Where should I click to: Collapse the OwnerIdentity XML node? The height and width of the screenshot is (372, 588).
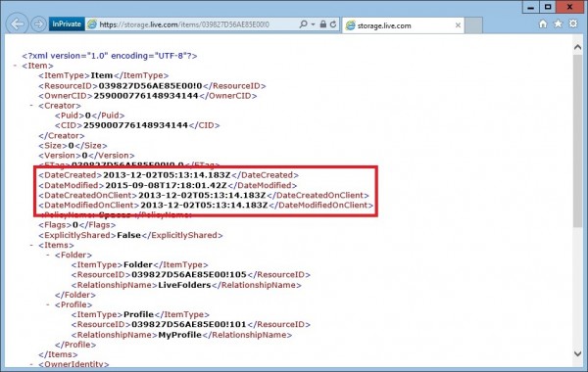pos(31,364)
